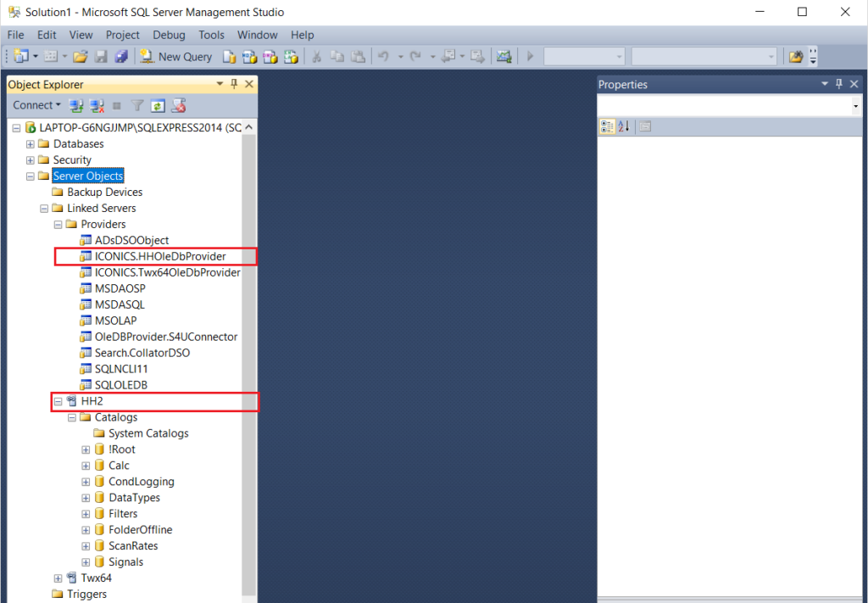
Task: Open the File menu
Action: [x=15, y=34]
